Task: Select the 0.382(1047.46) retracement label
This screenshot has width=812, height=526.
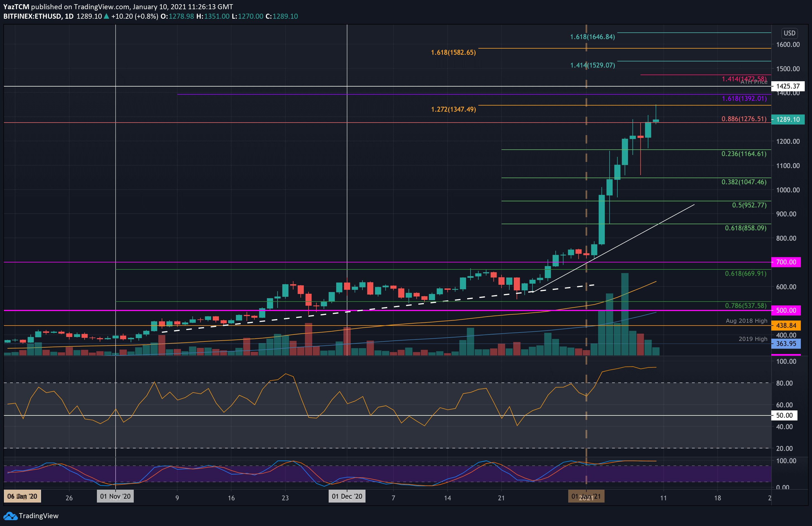Action: coord(744,182)
